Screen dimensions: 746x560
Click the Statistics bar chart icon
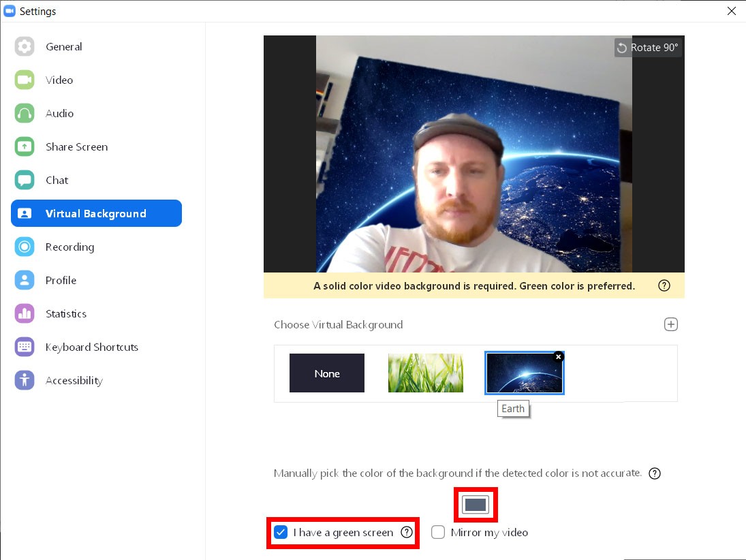click(x=25, y=313)
